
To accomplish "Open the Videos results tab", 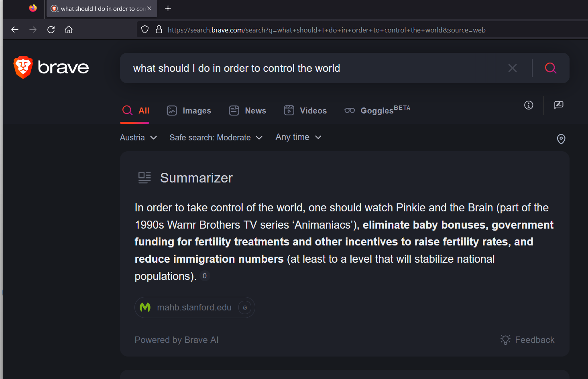I will (305, 111).
